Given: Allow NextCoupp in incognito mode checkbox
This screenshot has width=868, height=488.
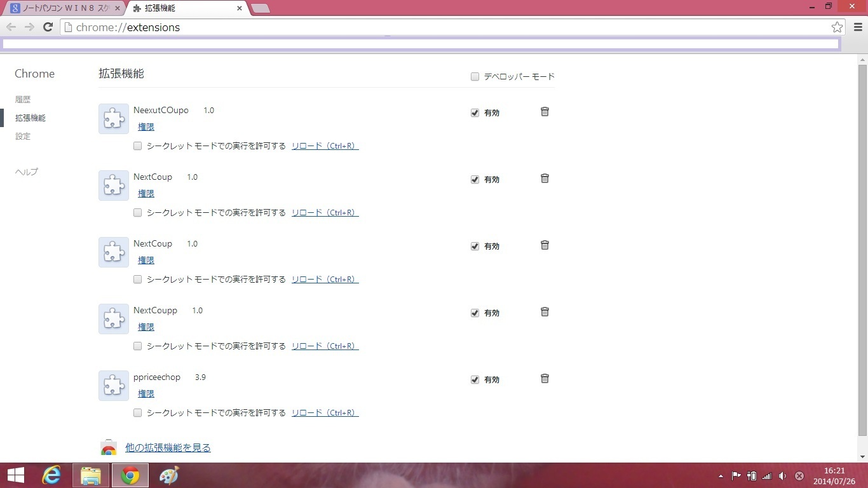Looking at the screenshot, I should point(137,346).
